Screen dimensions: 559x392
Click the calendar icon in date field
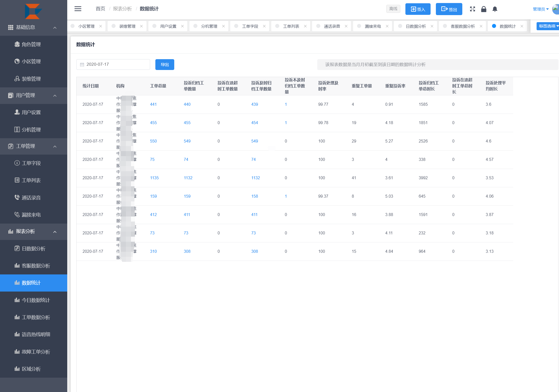tap(82, 65)
